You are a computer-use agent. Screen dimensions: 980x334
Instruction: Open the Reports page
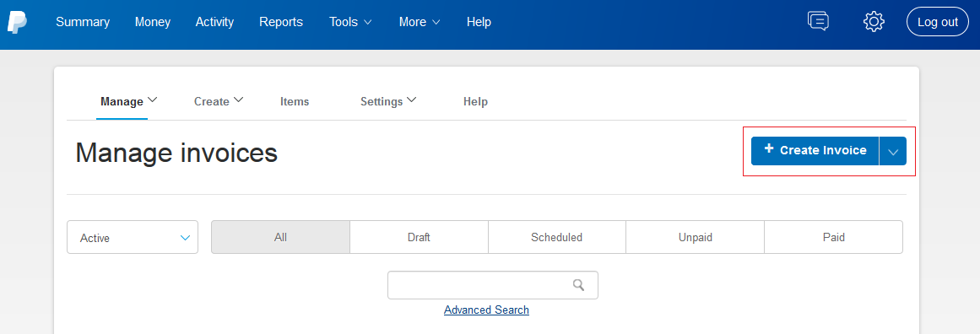[280, 22]
